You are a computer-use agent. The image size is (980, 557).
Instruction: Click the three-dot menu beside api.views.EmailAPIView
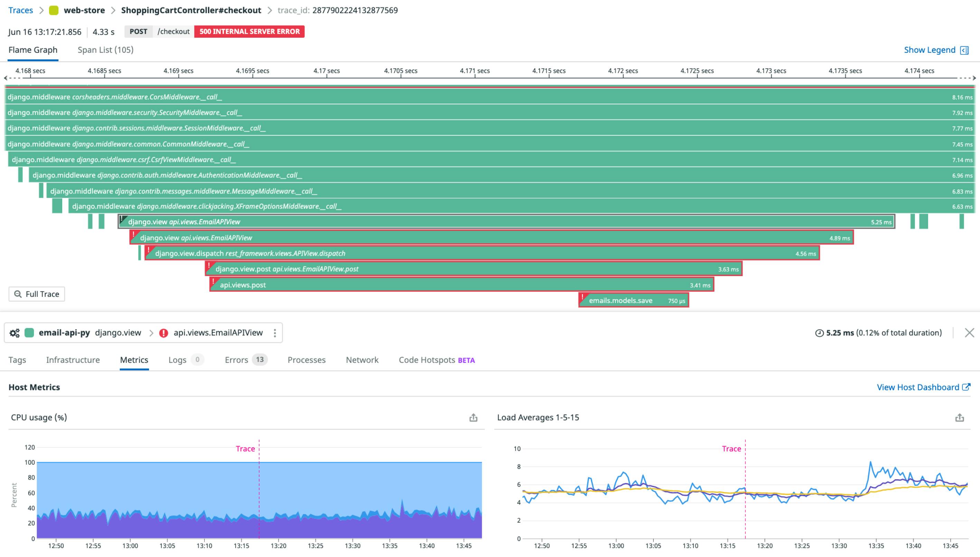[275, 333]
